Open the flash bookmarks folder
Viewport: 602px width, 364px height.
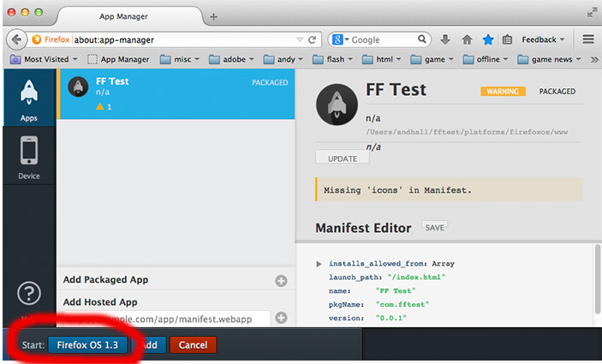[x=332, y=59]
